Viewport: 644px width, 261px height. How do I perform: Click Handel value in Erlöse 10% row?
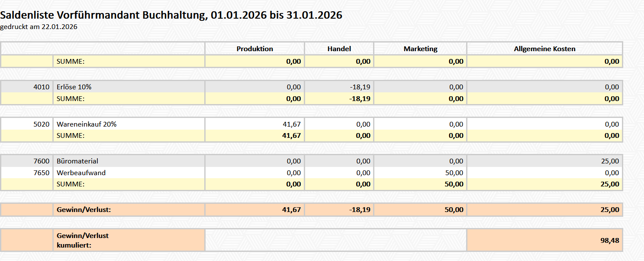360,87
